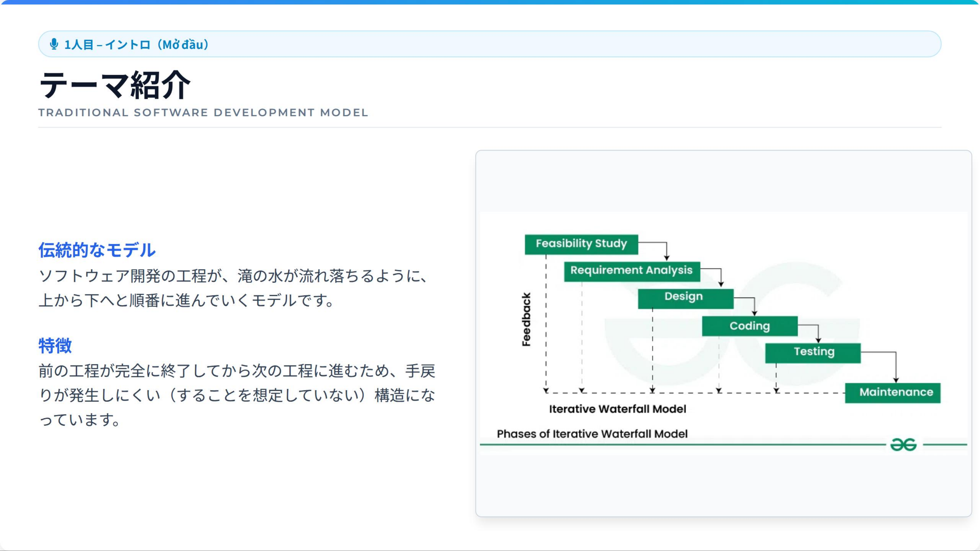Click the blue progress bar at top
Screen dimensions: 980x551
(x=490, y=2)
